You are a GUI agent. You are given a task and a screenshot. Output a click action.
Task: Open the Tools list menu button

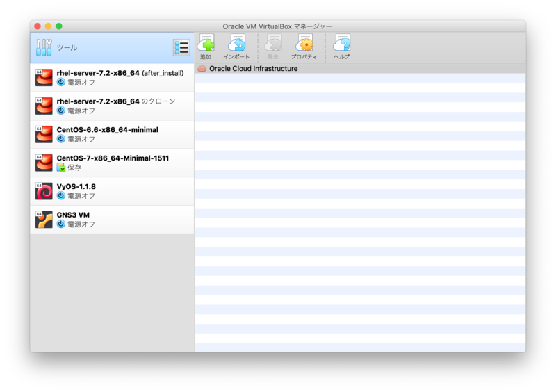(181, 47)
